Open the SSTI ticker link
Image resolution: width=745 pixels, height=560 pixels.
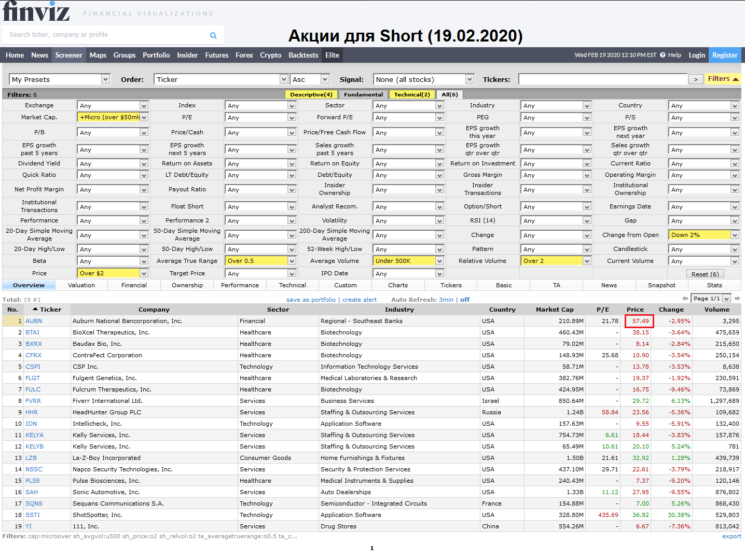(33, 515)
